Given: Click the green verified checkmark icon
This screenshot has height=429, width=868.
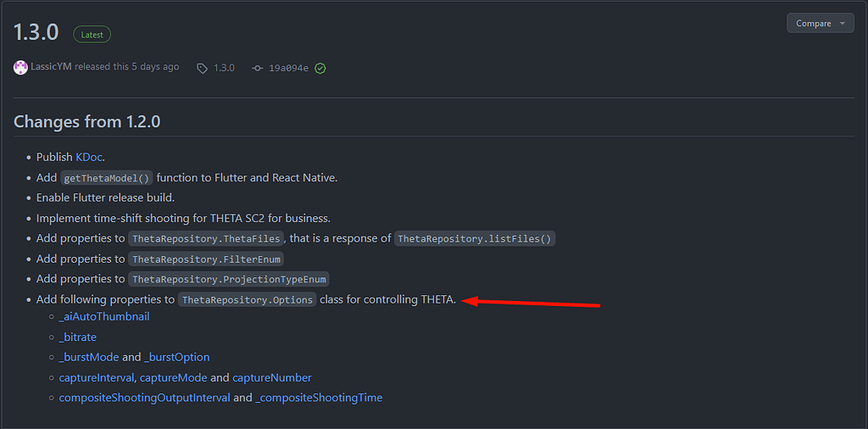Looking at the screenshot, I should click(x=320, y=68).
